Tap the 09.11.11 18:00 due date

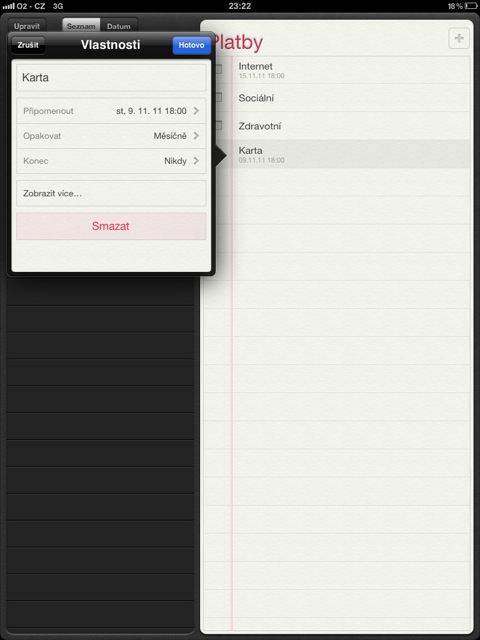[x=262, y=160]
